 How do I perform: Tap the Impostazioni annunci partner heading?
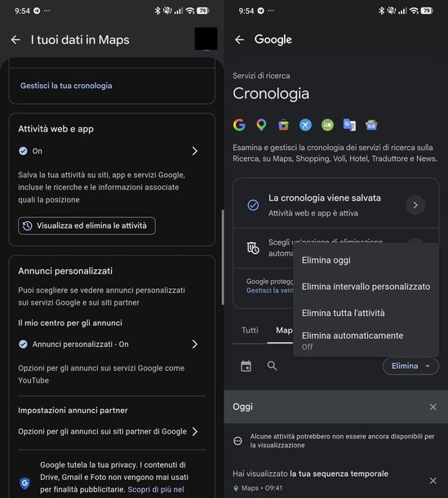73,411
